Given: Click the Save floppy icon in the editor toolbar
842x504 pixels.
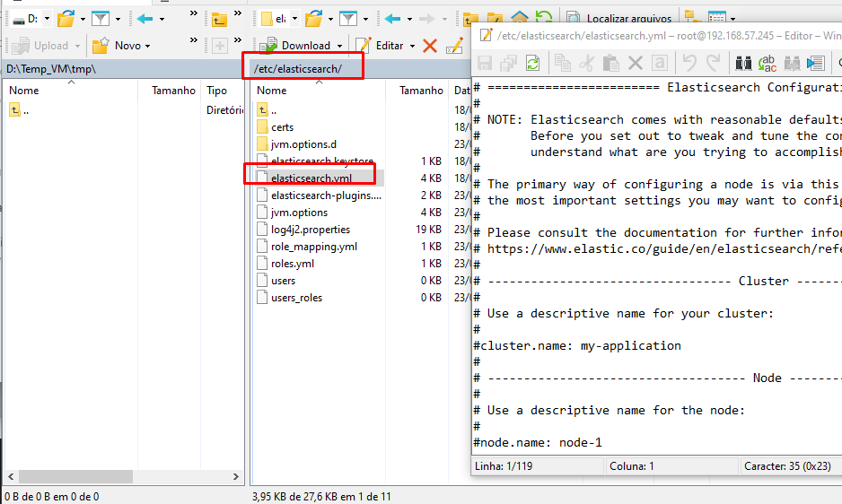Looking at the screenshot, I should (485, 63).
